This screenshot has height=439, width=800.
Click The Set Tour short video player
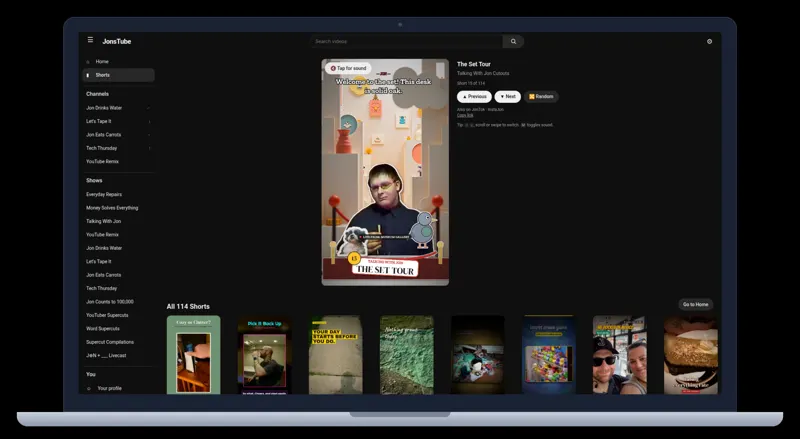[x=385, y=172]
